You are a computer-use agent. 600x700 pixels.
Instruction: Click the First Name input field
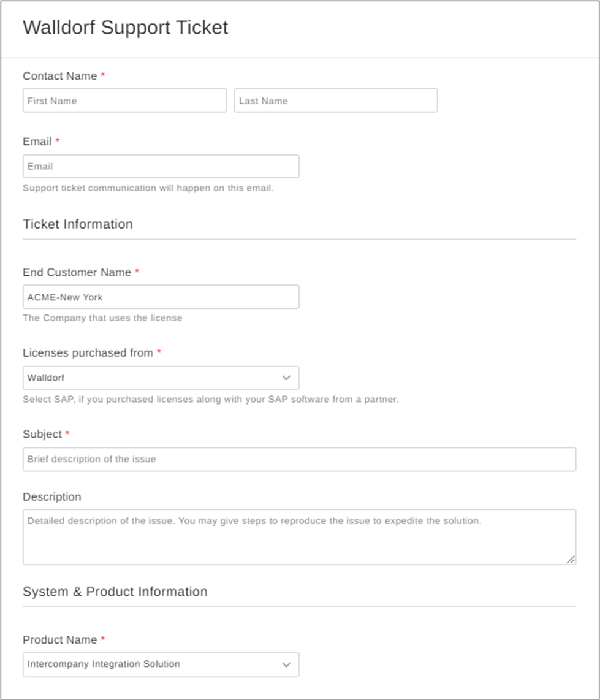[124, 101]
